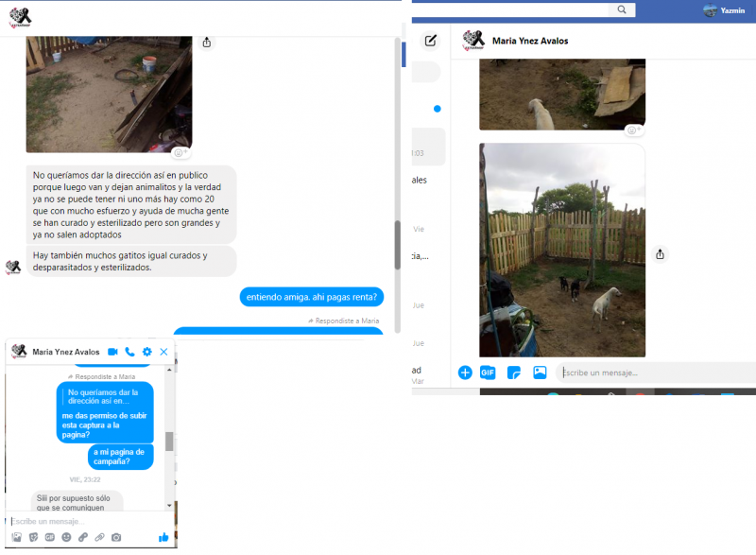Open sticker picker in Messenger composer
The image size is (756, 555).
pyautogui.click(x=514, y=373)
